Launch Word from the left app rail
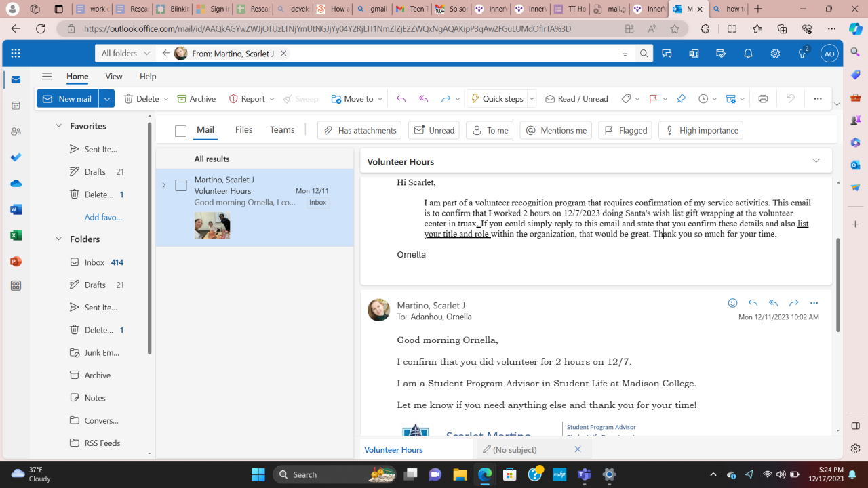868x488 pixels. (x=16, y=209)
